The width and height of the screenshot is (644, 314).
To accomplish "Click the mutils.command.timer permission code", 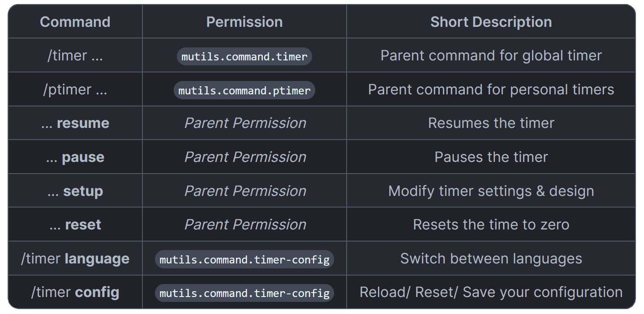I will [245, 56].
